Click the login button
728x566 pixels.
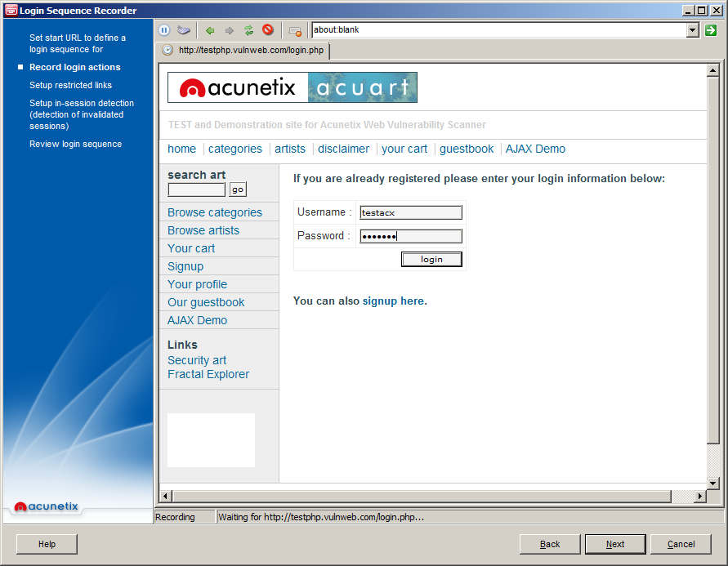[431, 260]
